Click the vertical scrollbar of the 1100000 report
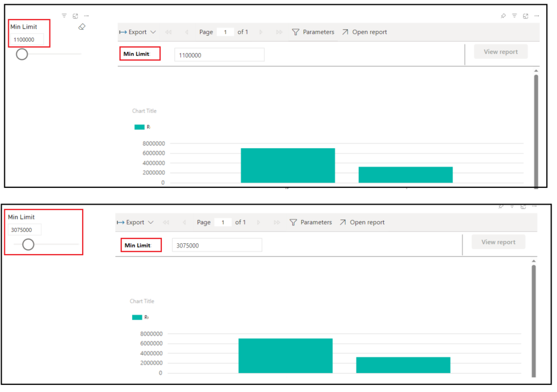The width and height of the screenshot is (557, 392). pyautogui.click(x=536, y=131)
